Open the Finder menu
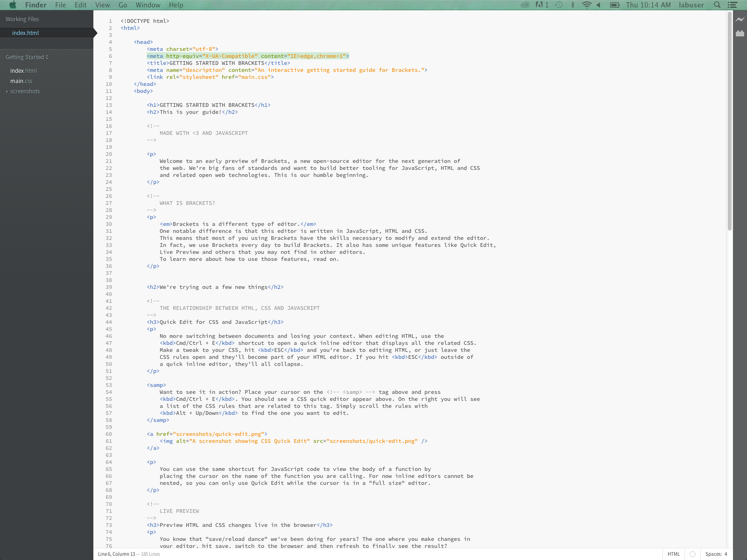The height and width of the screenshot is (560, 747). (36, 5)
